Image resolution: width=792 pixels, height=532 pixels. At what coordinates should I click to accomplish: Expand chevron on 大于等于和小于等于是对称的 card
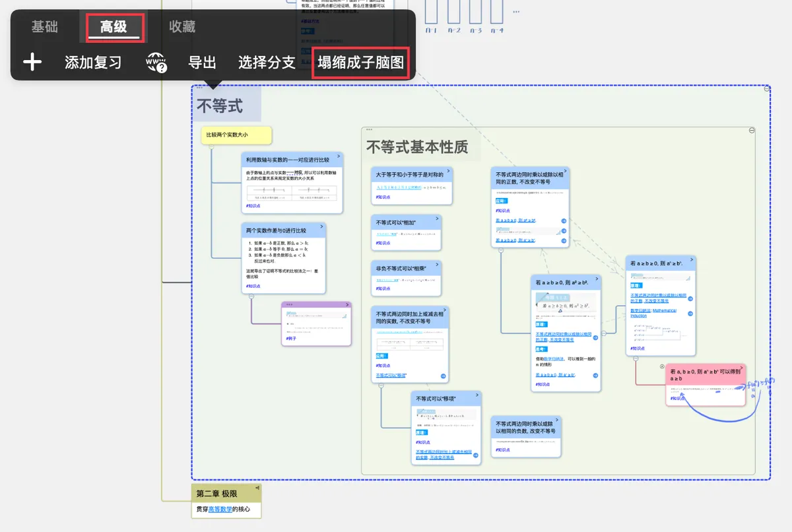tap(448, 170)
